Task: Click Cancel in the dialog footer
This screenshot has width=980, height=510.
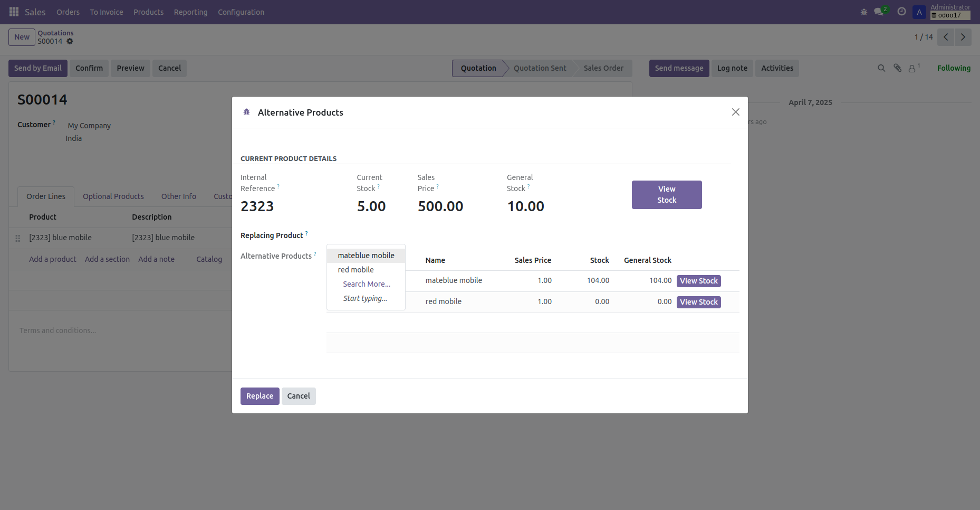Action: (298, 396)
